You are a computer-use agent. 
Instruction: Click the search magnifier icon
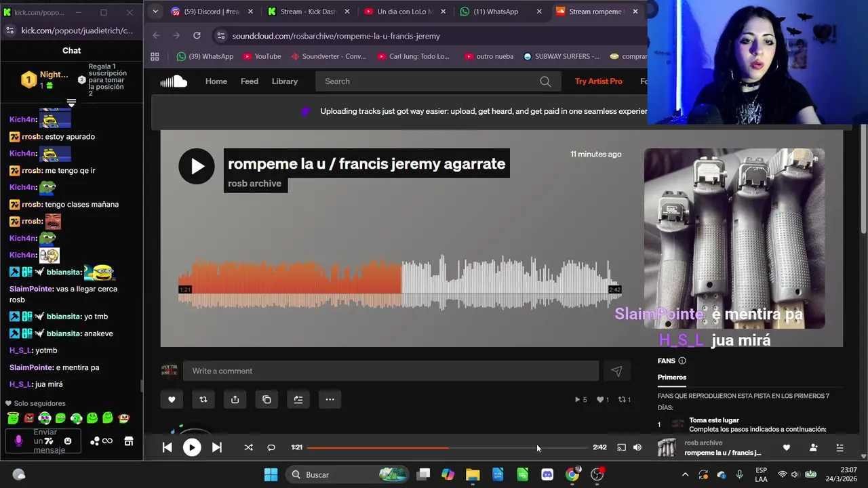545,81
